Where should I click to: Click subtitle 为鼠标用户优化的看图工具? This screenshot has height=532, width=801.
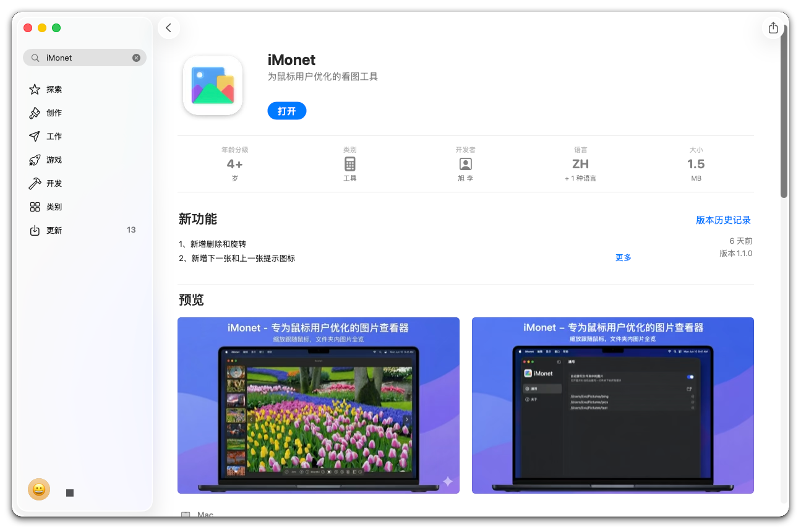323,77
